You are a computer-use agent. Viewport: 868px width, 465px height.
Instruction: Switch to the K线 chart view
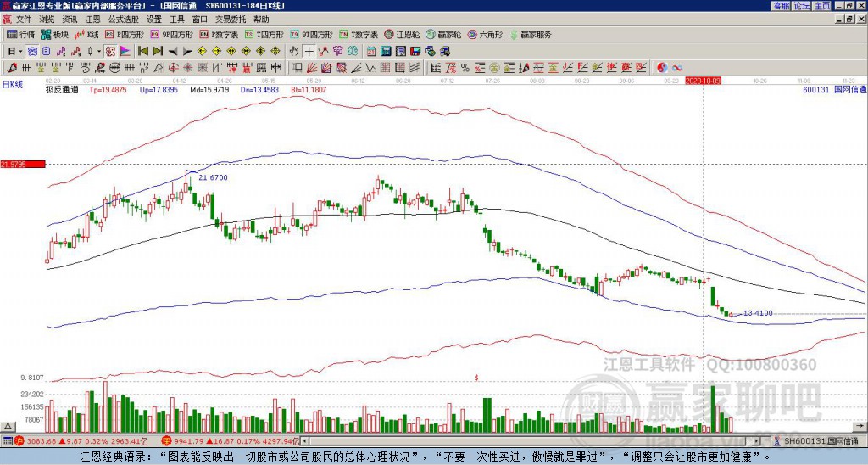coord(86,34)
